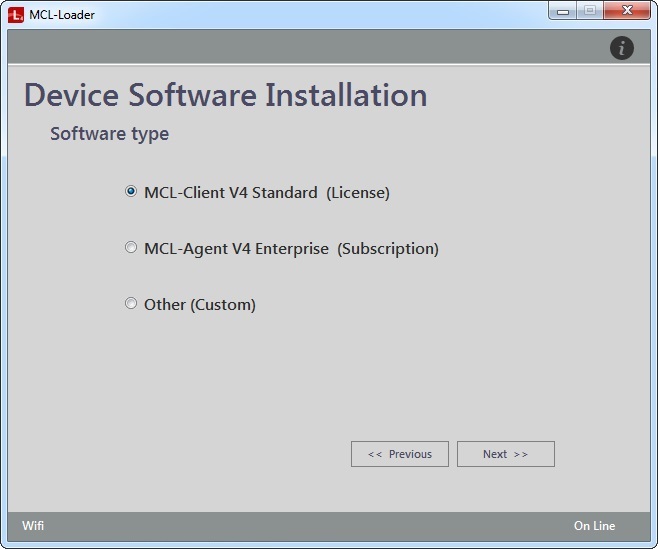Click the disabled maximize window button
This screenshot has height=549, width=658.
pyautogui.click(x=590, y=11)
